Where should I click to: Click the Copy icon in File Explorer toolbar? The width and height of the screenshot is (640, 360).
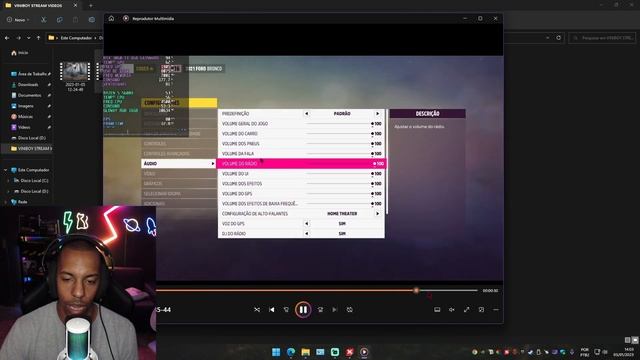(x=60, y=20)
